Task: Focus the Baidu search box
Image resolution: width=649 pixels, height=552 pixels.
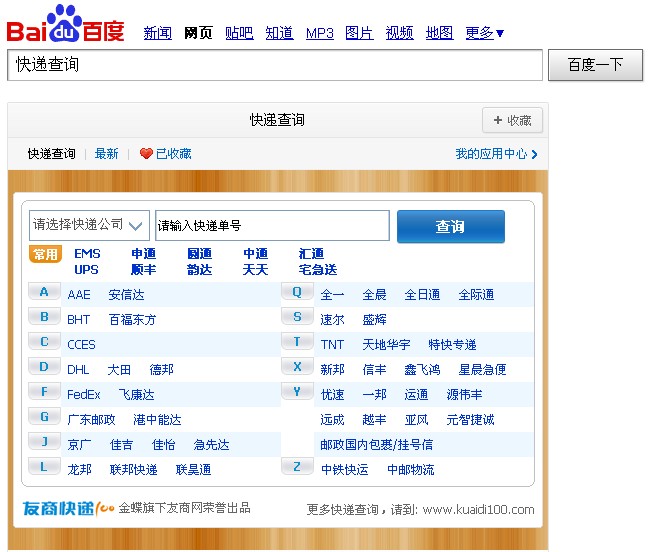Action: 275,65
